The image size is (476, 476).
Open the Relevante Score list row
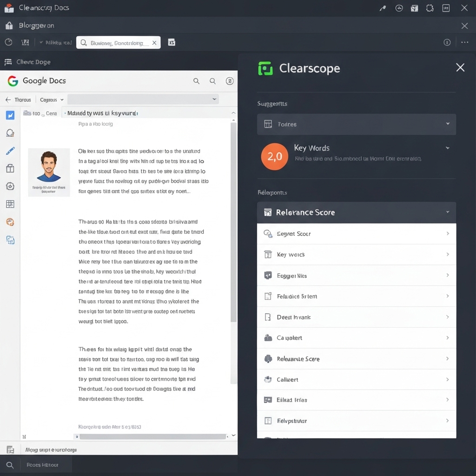357,359
